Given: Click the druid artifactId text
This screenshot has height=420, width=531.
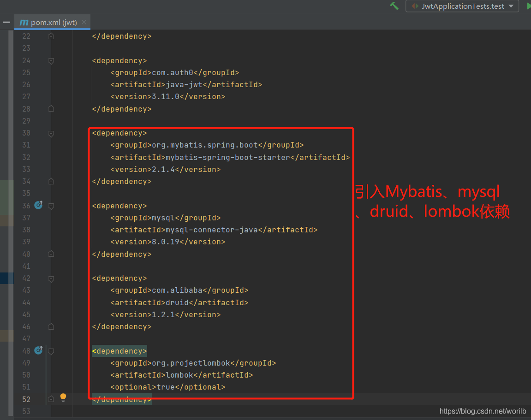Looking at the screenshot, I should click(x=177, y=302).
